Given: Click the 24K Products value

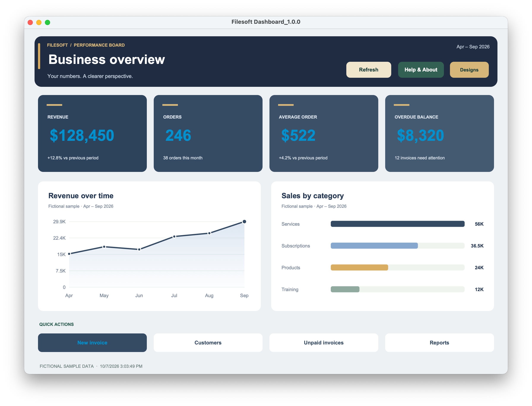Looking at the screenshot, I should click(479, 267).
